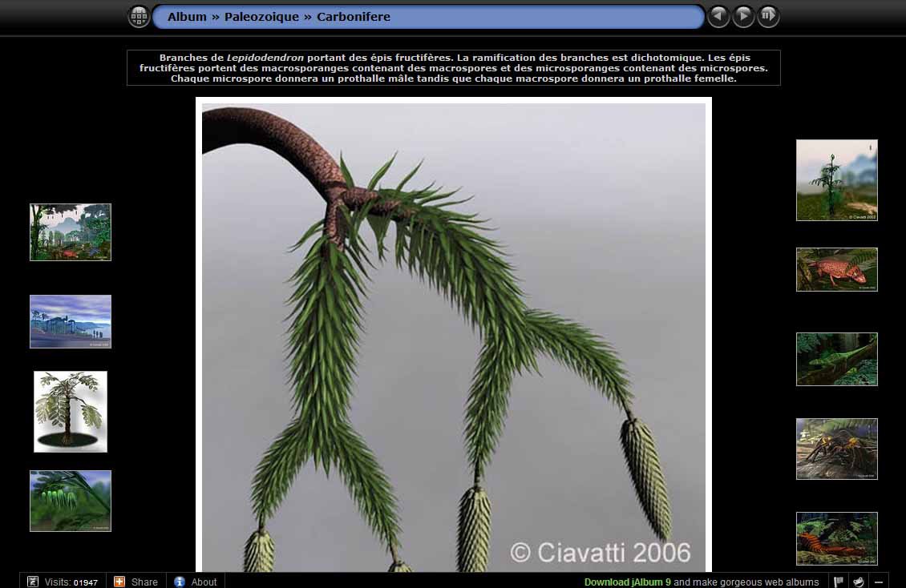Viewport: 906px width, 588px height.
Task: Click the round icon beside the flag
Action: [x=859, y=582]
